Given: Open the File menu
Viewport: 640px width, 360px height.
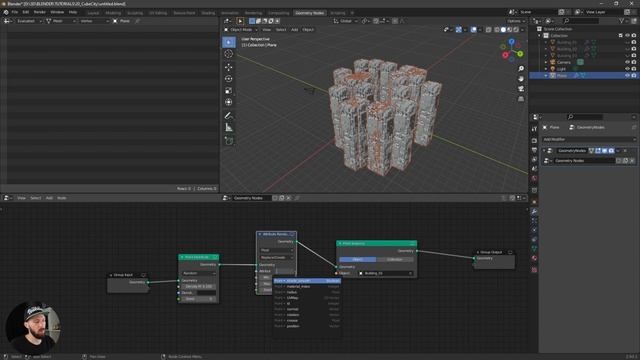Looking at the screenshot, I should [x=15, y=12].
